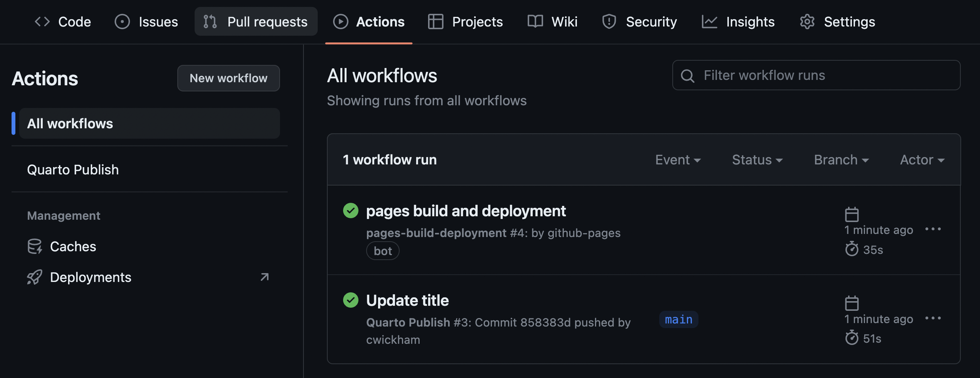
Task: Click the main branch label
Action: [678, 320]
